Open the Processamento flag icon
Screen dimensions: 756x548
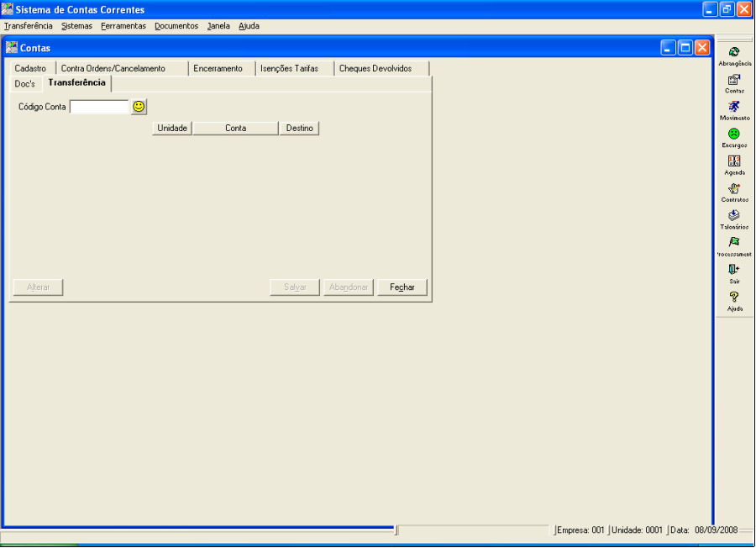[x=734, y=243]
